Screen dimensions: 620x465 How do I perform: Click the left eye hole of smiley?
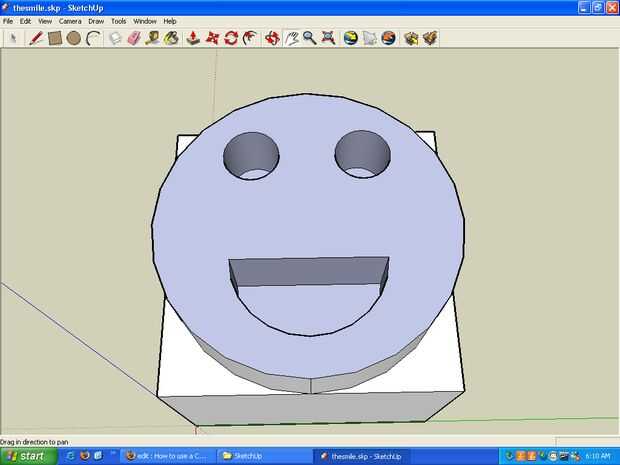(251, 156)
